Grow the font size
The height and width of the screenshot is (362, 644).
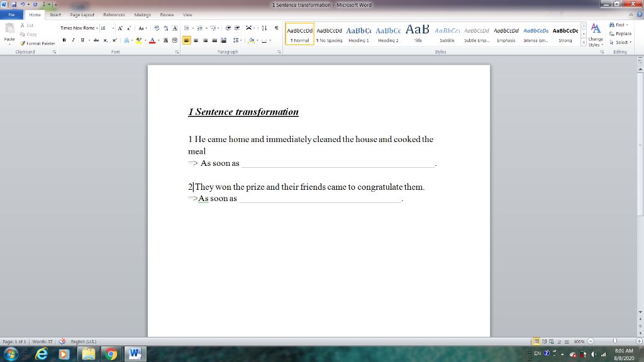pyautogui.click(x=120, y=28)
